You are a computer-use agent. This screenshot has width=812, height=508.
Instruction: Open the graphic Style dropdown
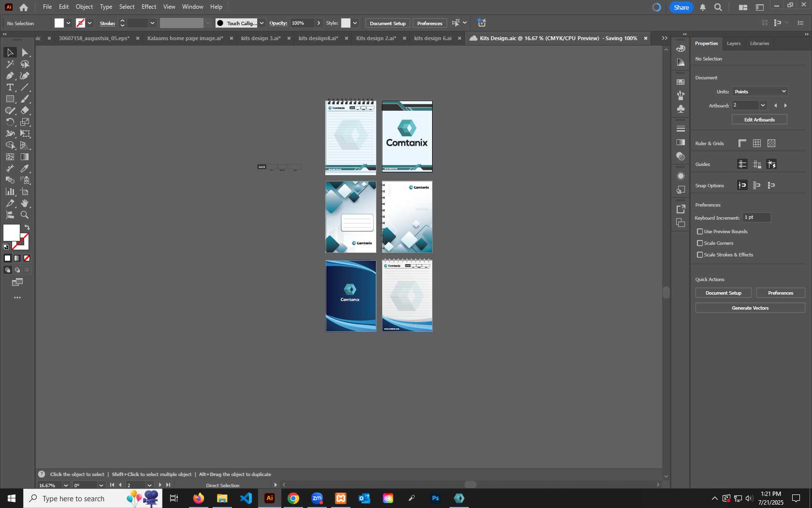[355, 23]
